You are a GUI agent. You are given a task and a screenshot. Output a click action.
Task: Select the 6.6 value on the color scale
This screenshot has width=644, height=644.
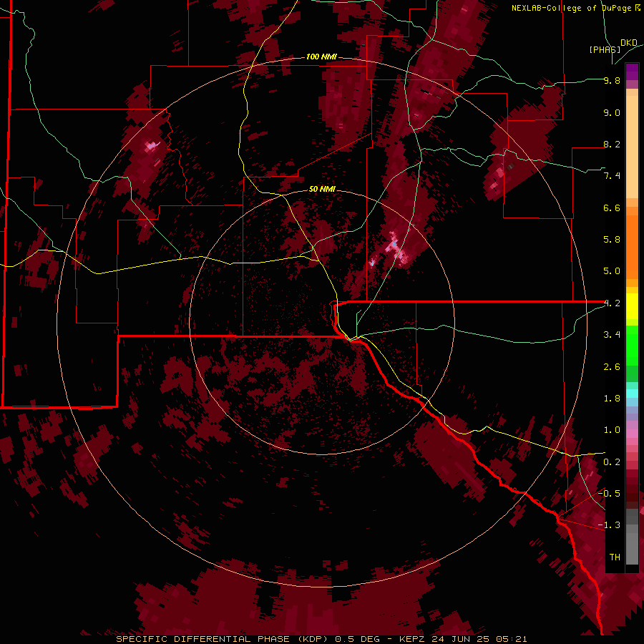pyautogui.click(x=612, y=208)
